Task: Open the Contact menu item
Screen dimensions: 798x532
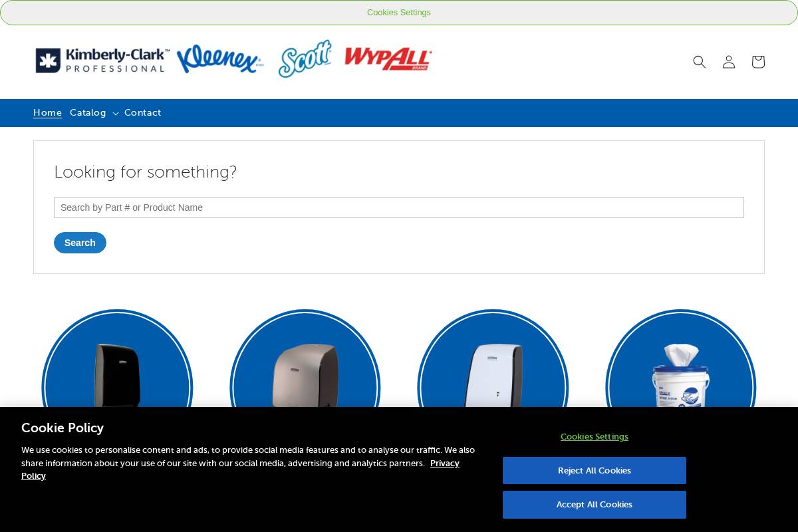Action: (x=142, y=113)
